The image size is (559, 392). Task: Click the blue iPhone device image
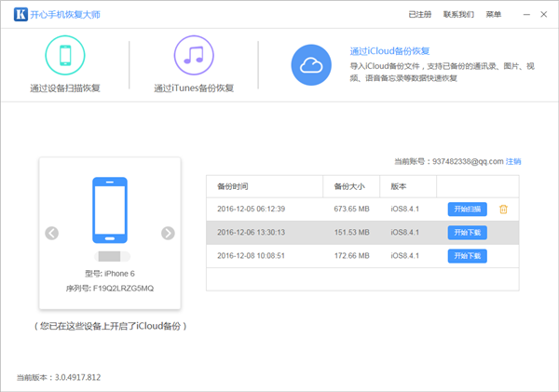tap(110, 210)
